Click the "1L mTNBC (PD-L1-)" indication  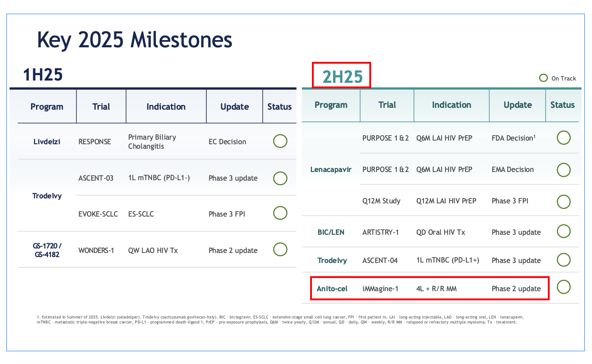click(159, 178)
